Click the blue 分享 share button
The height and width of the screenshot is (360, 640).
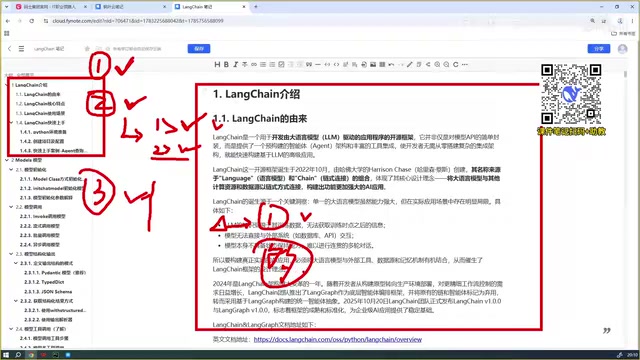[599, 49]
